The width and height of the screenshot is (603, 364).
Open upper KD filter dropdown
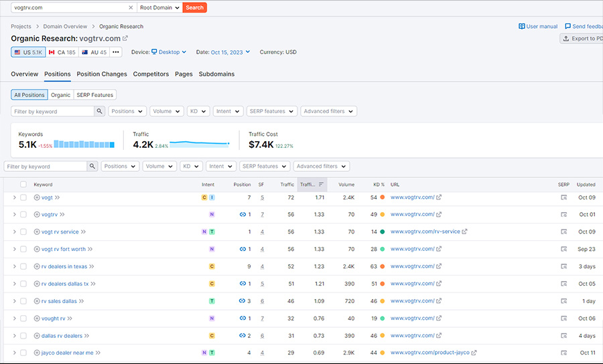tap(198, 111)
